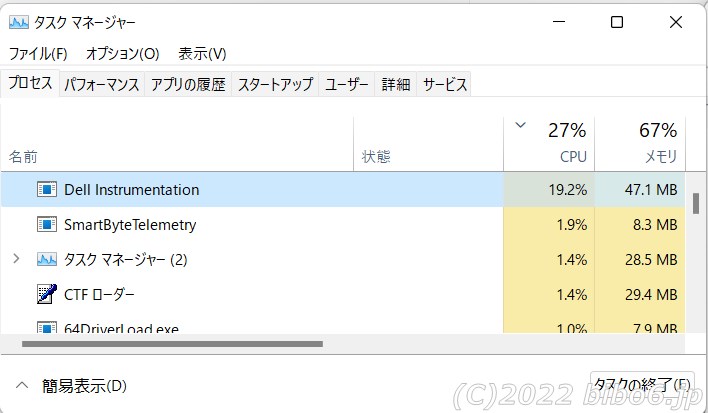The width and height of the screenshot is (708, 413).
Task: Minimize the Task Manager window
Action: [x=559, y=22]
